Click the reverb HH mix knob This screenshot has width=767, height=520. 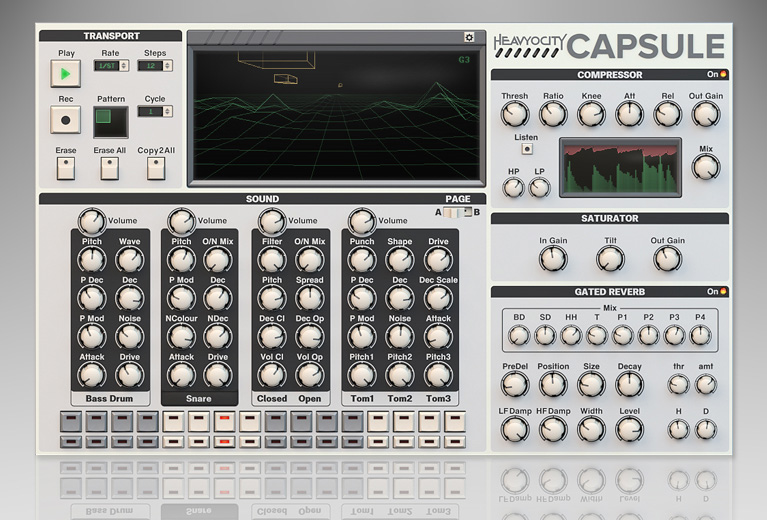point(571,335)
